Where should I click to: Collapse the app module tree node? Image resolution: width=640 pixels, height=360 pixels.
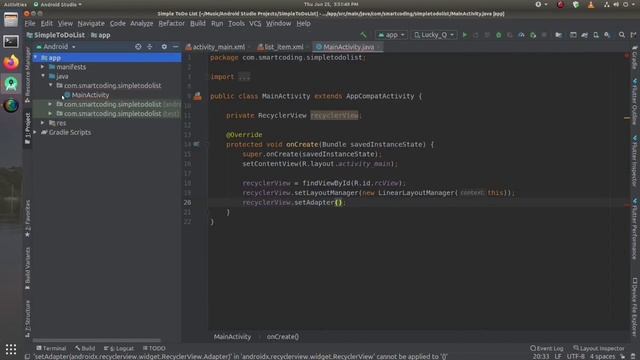point(36,58)
